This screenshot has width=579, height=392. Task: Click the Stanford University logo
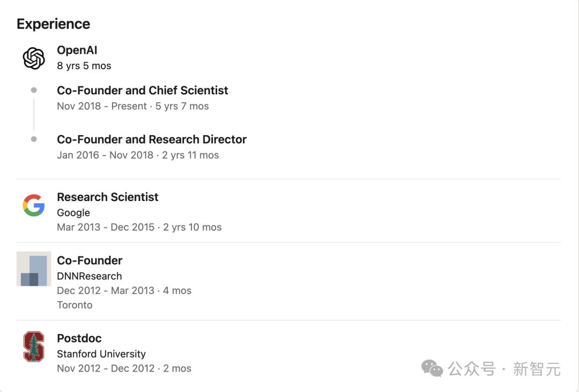point(34,346)
